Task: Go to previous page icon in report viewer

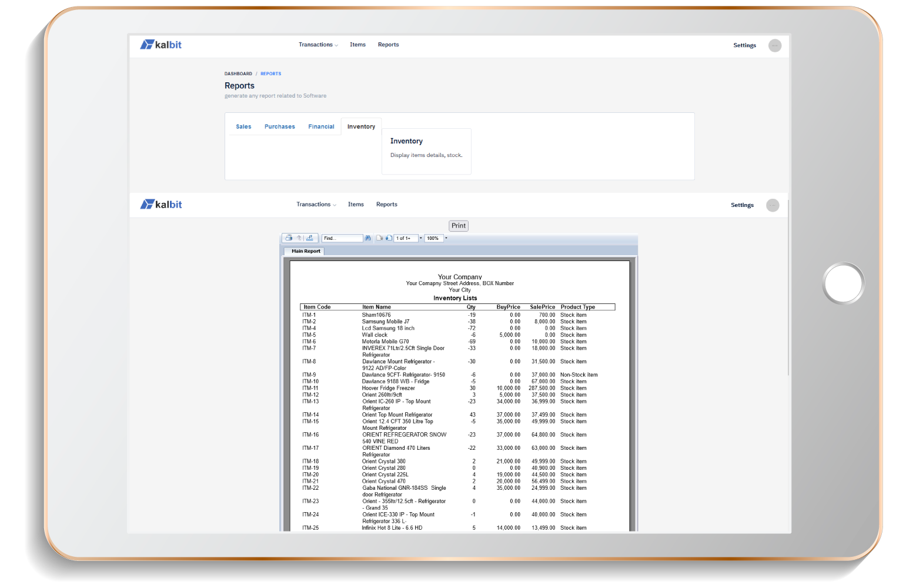Action: point(380,238)
